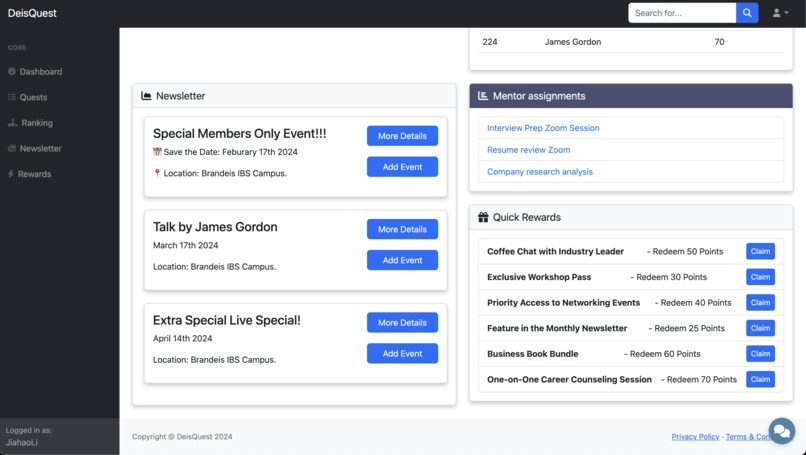More Details for Extra Special Live Special

point(402,322)
